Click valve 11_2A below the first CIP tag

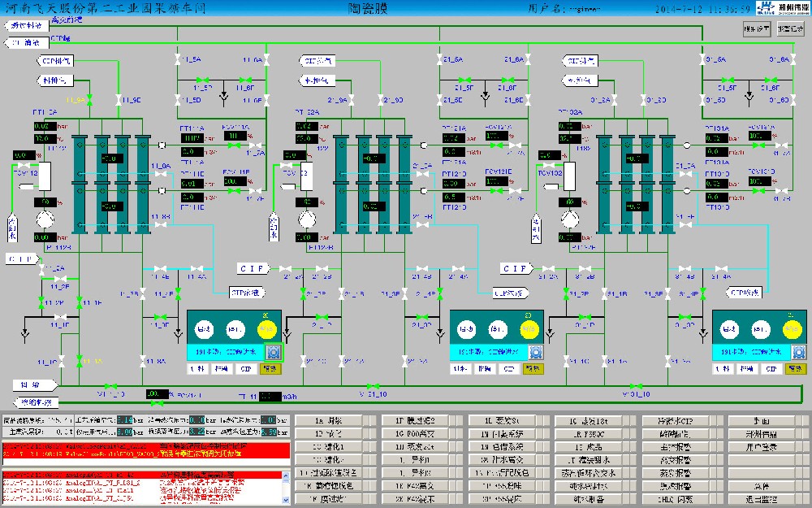point(42,270)
